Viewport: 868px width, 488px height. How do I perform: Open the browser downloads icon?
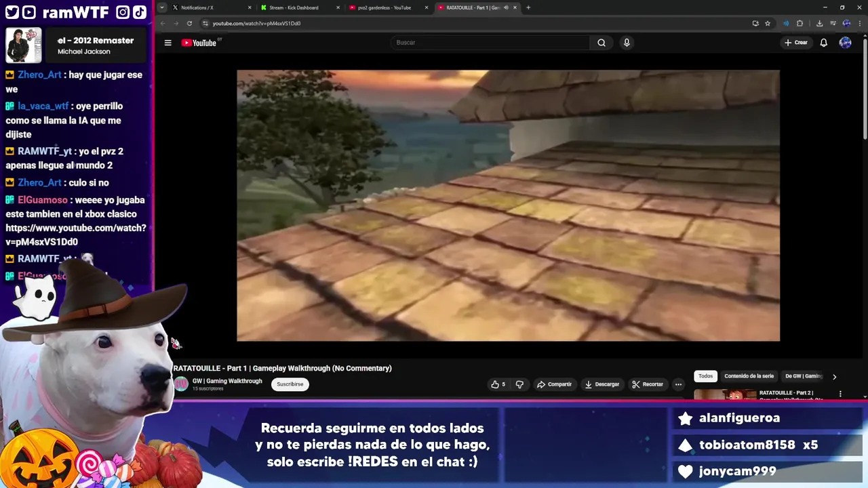819,23
